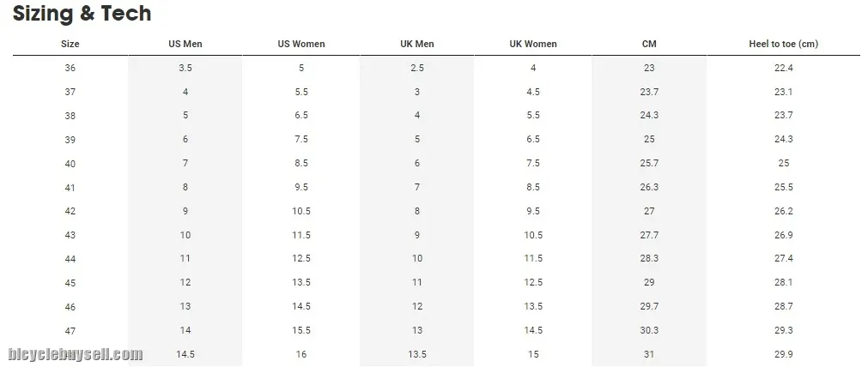Click the heel to toe value 22.4
Viewport: 868px width, 367px height.
tap(783, 68)
